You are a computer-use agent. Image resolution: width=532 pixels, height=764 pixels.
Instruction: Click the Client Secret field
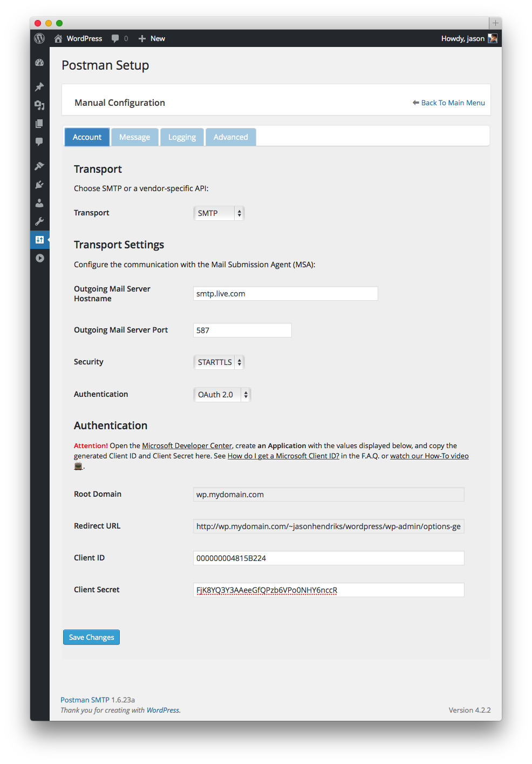pos(329,590)
